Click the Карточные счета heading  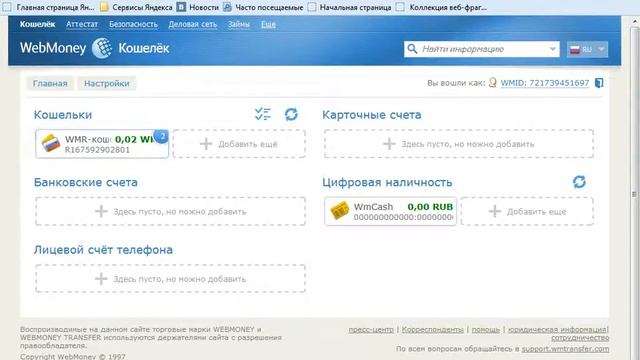pyautogui.click(x=371, y=115)
